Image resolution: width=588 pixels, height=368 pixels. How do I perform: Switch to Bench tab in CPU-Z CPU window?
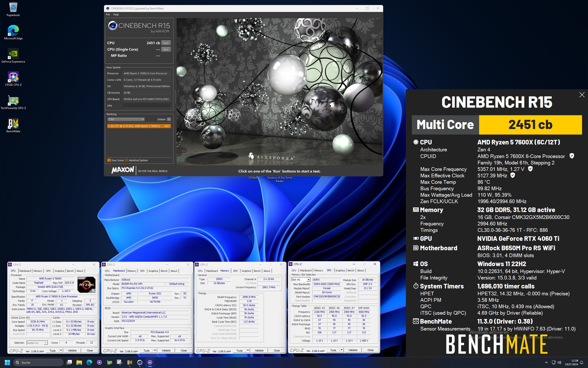pos(70,271)
